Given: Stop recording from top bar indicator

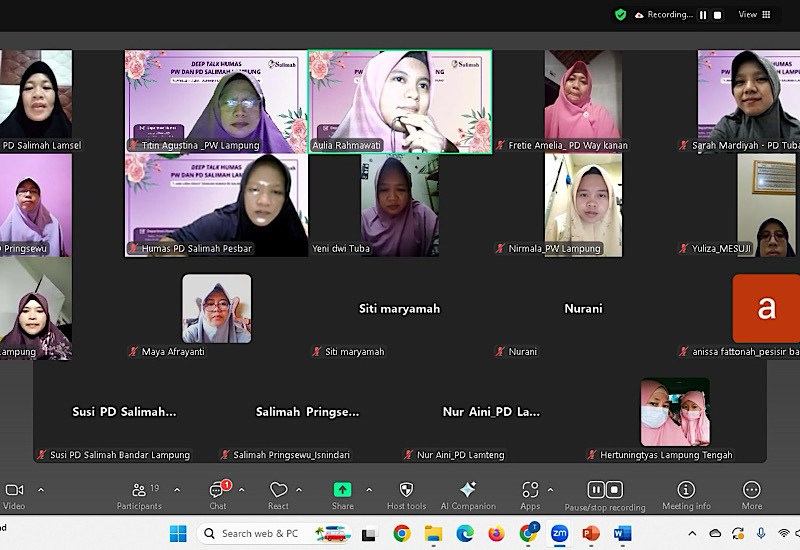Looking at the screenshot, I should coord(717,15).
